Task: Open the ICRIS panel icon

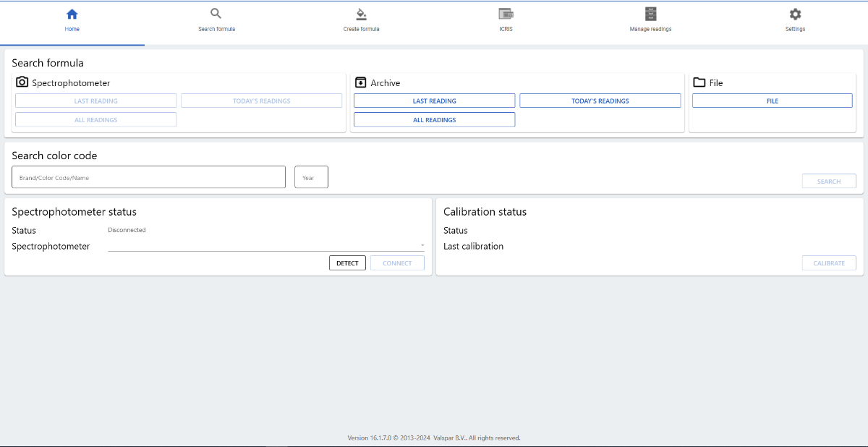Action: [x=506, y=14]
